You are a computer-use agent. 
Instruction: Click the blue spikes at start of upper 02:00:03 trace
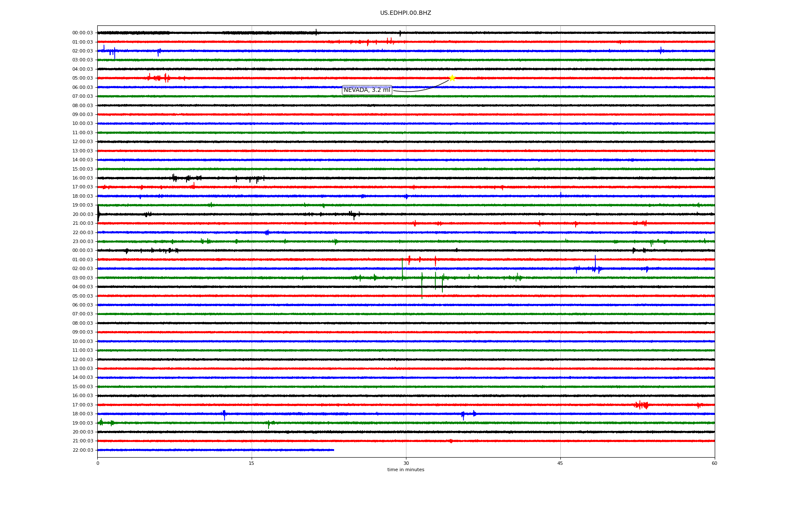click(x=109, y=51)
